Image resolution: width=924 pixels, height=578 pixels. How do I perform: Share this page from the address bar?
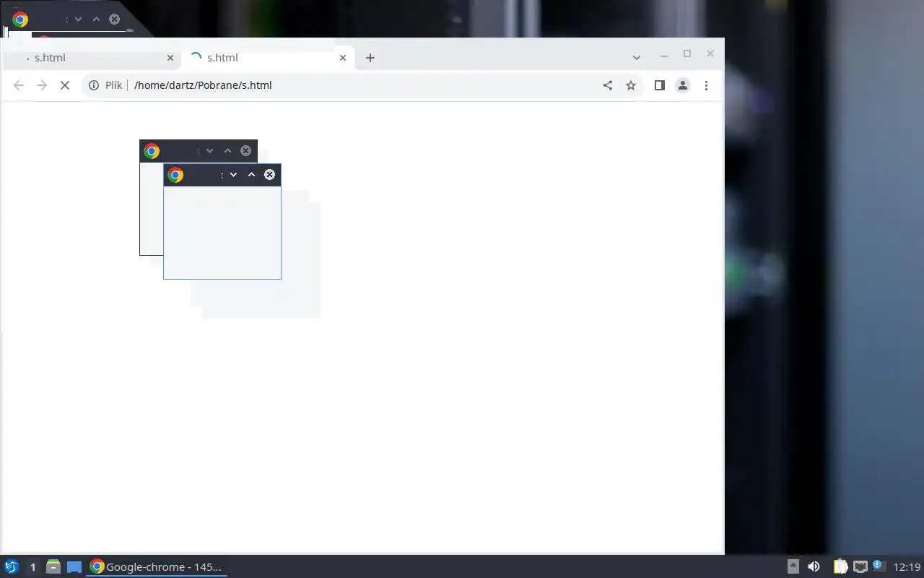coord(608,85)
